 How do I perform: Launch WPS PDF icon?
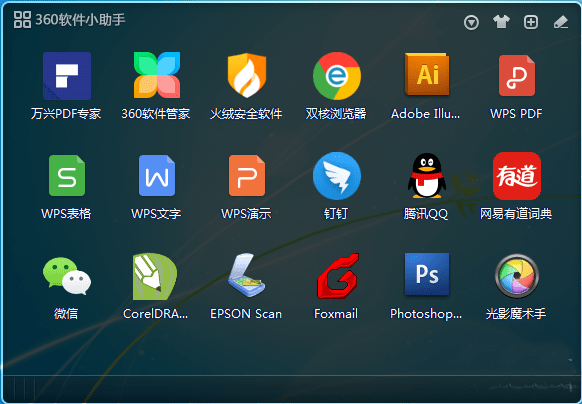coord(517,76)
